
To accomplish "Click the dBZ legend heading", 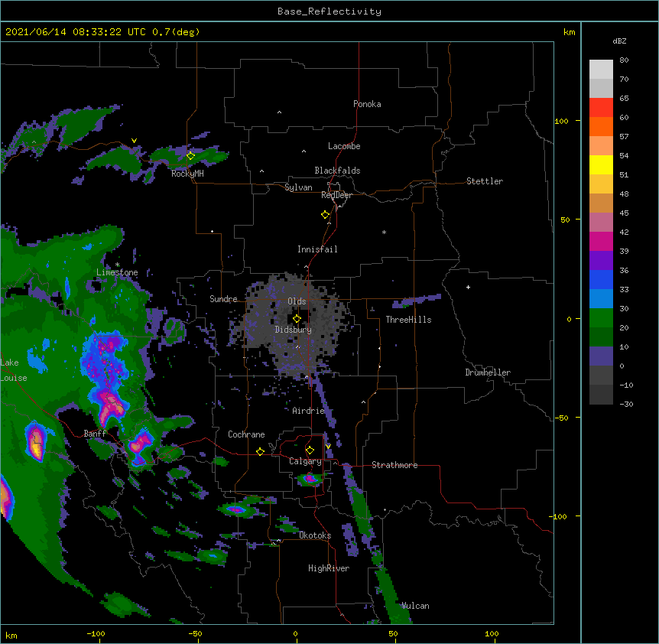I will click(x=619, y=41).
